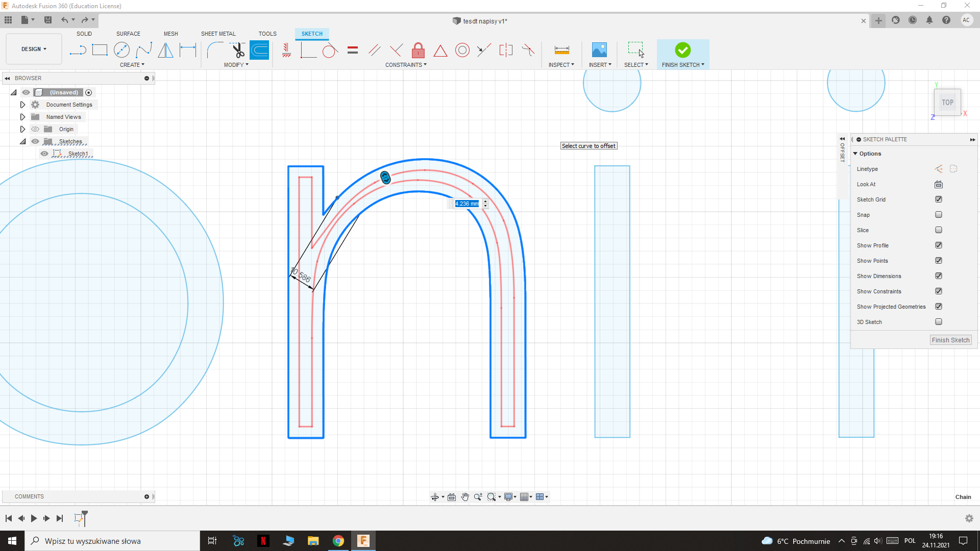
Task: Apply the Horizontal/Vertical constraint
Action: point(286,50)
